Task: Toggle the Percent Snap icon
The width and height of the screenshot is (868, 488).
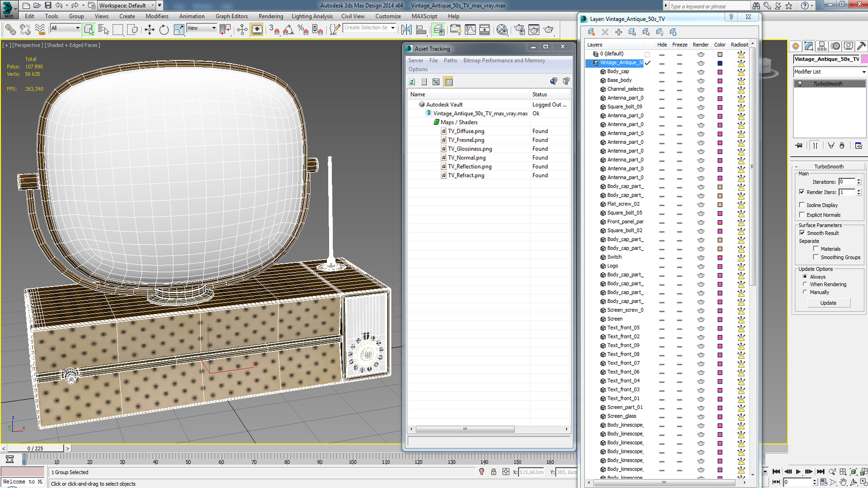Action: click(x=303, y=30)
